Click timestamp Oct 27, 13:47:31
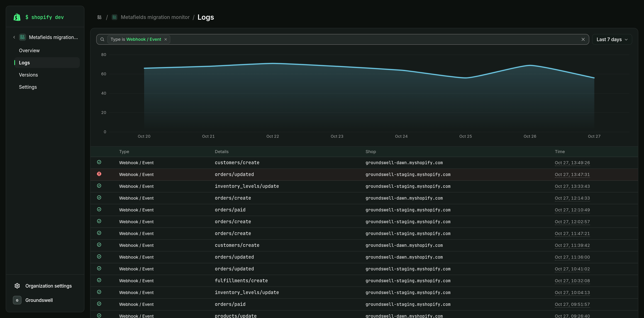 [x=572, y=175]
